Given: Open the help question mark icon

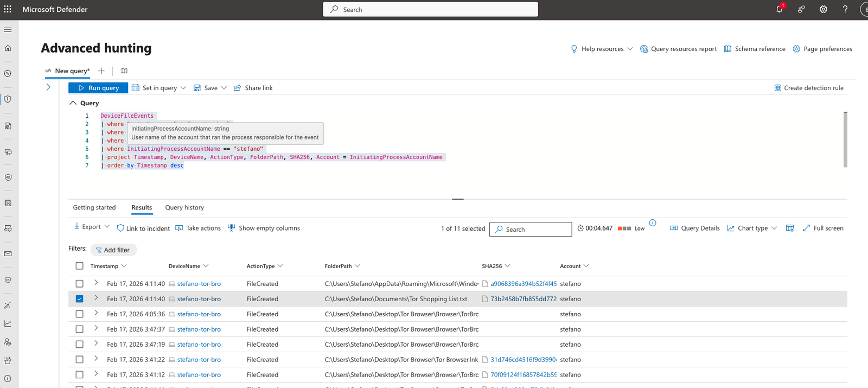Looking at the screenshot, I should coord(845,9).
